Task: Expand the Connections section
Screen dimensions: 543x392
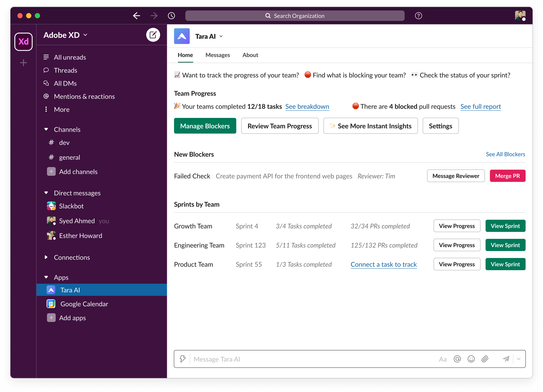Action: 46,257
